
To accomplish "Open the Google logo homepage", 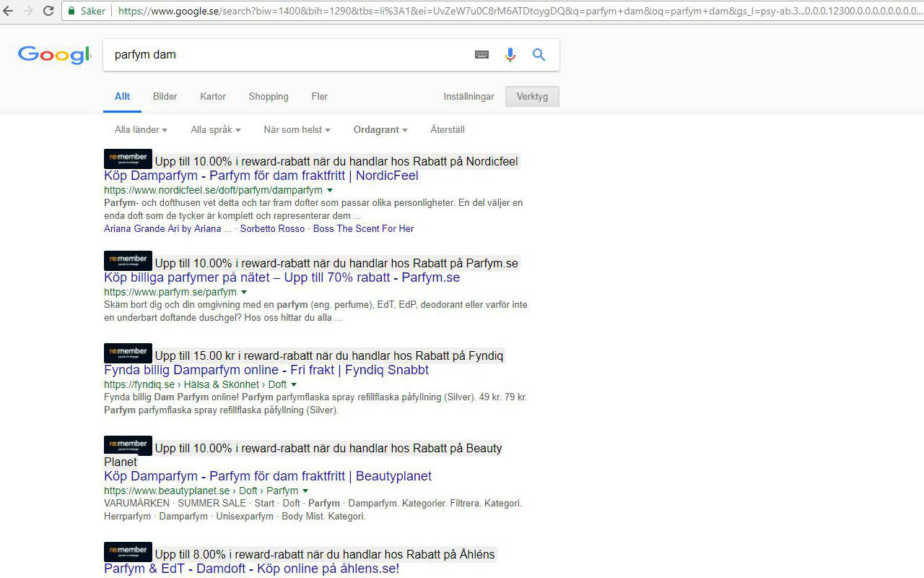I will [x=54, y=55].
